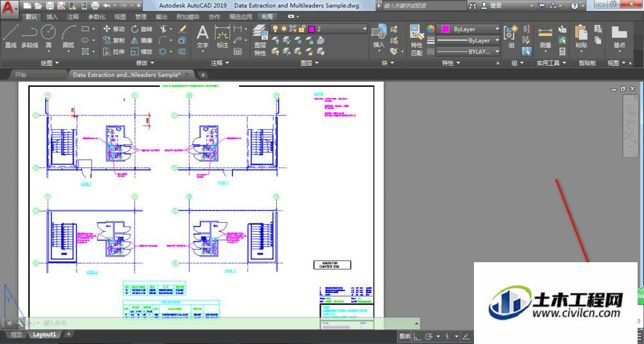Click the Insert block (插入) icon

pos(379,37)
